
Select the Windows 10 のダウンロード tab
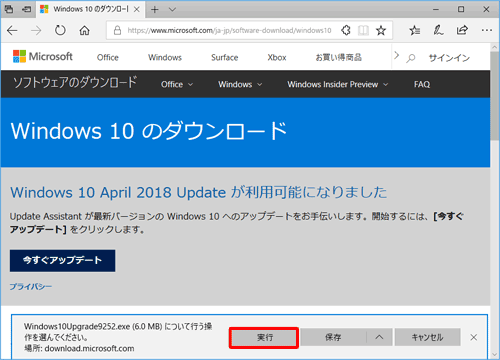tap(90, 9)
